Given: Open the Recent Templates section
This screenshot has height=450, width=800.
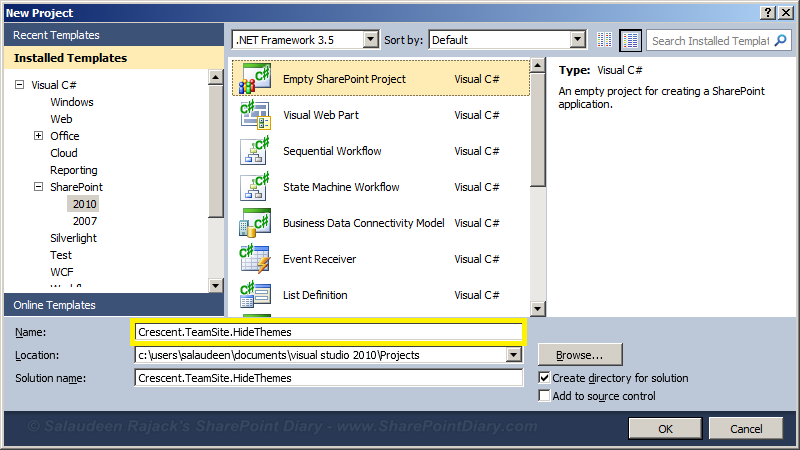Looking at the screenshot, I should coord(114,35).
